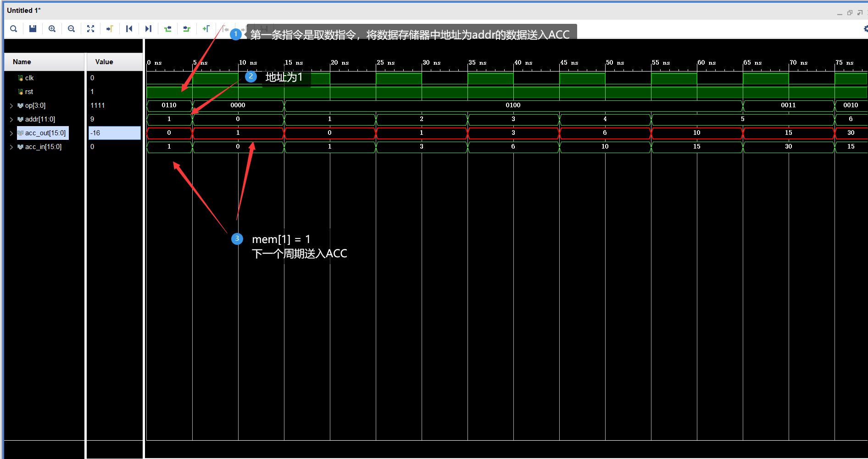The width and height of the screenshot is (868, 459).
Task: Expand the addr[11:0] bus
Action: [x=11, y=119]
